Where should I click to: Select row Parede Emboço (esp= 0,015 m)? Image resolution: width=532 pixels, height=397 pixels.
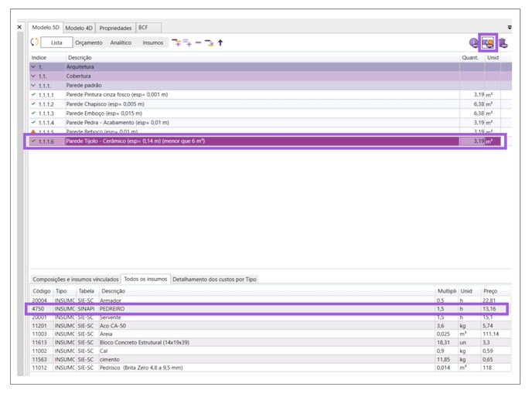(x=271, y=114)
